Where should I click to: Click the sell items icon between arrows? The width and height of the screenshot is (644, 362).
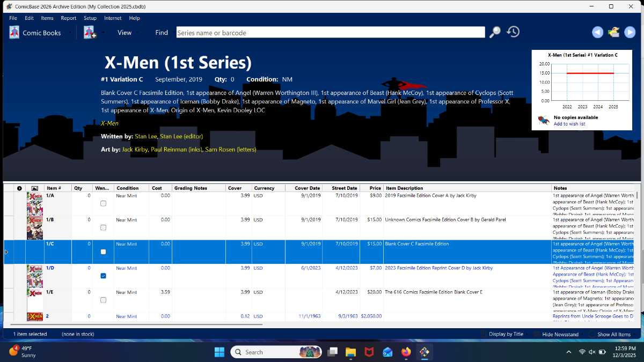(613, 33)
